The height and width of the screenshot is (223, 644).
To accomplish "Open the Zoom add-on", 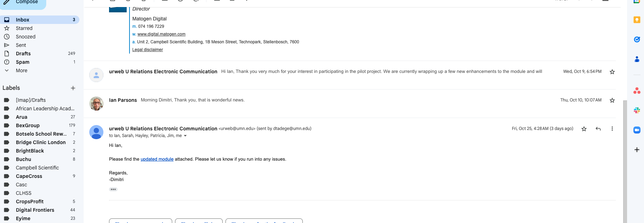I will [637, 130].
